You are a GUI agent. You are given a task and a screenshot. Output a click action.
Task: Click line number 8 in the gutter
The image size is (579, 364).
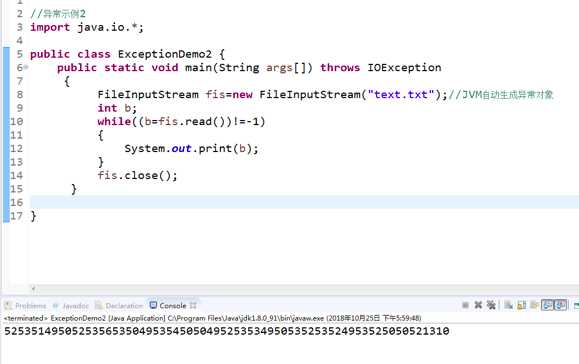20,95
